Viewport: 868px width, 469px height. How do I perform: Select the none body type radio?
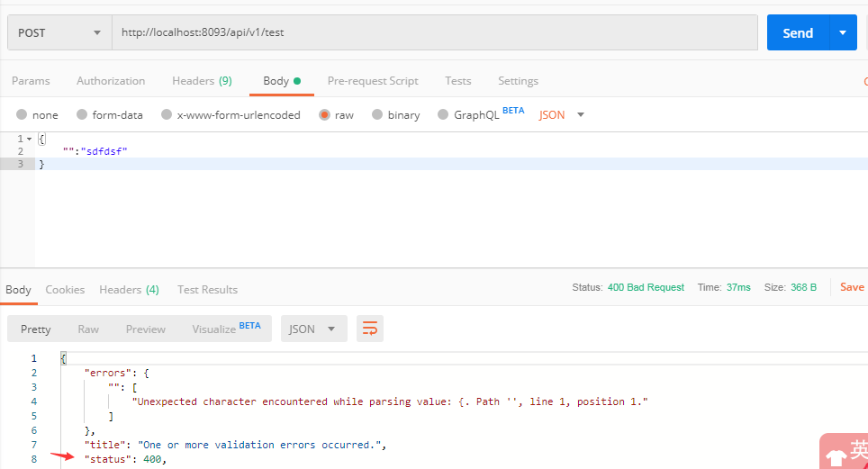pyautogui.click(x=22, y=115)
